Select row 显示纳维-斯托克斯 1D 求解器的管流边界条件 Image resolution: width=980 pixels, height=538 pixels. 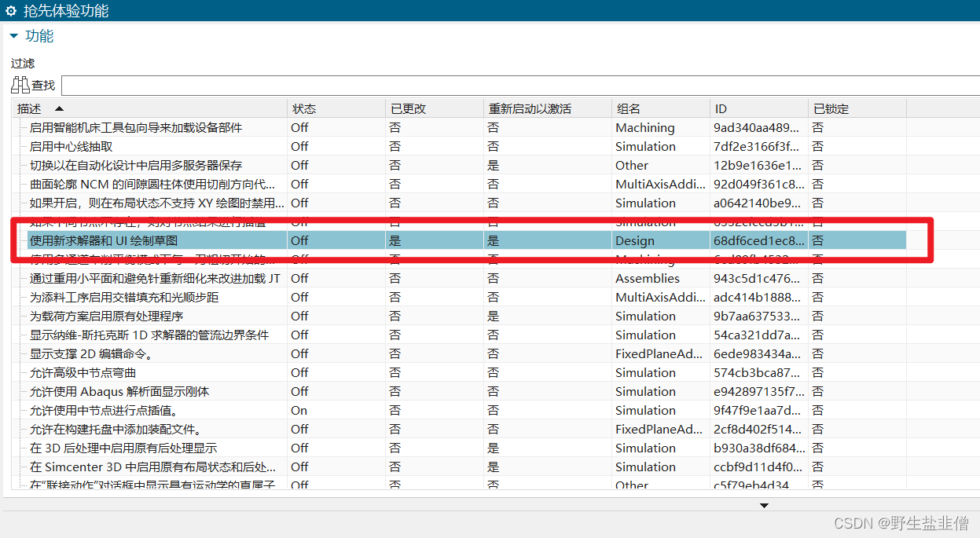tap(459, 335)
